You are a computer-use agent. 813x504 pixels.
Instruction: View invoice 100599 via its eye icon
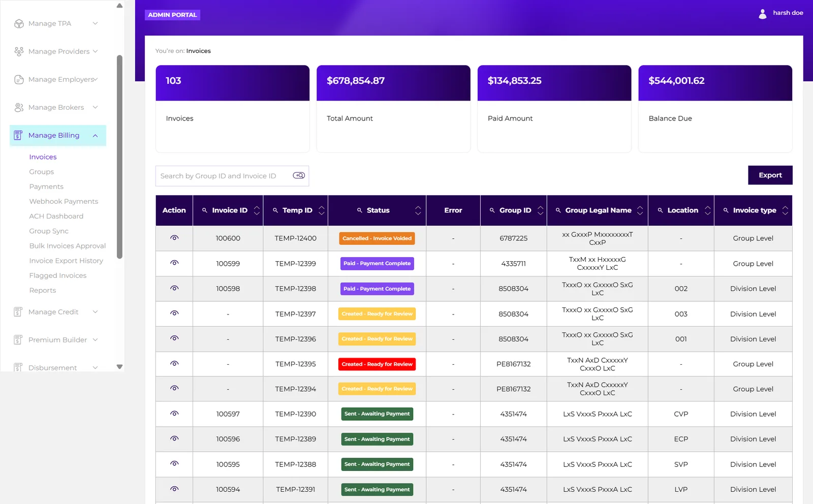tap(174, 263)
